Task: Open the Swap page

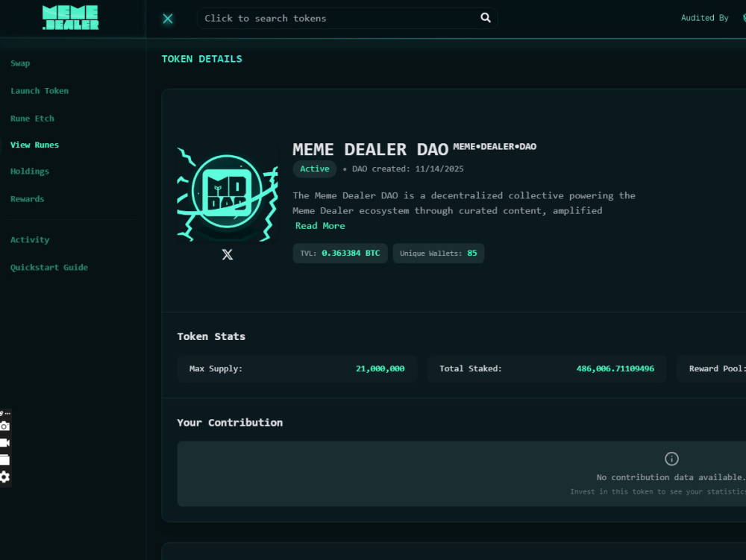Action: (x=20, y=63)
